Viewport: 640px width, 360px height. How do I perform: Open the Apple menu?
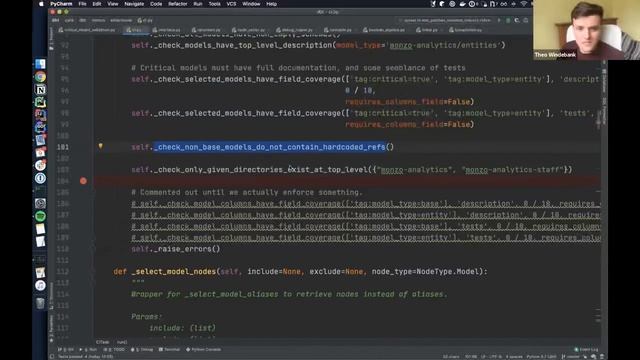click(41, 4)
